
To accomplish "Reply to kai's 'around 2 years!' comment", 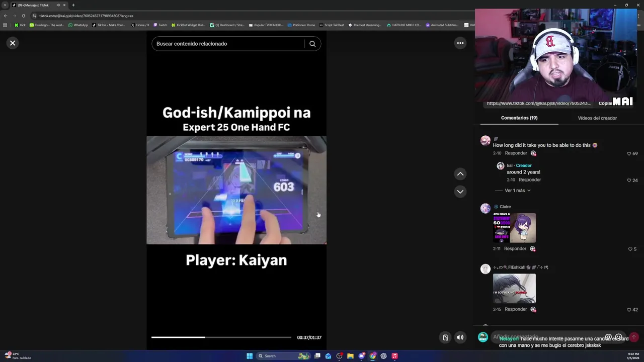I will pos(530,179).
